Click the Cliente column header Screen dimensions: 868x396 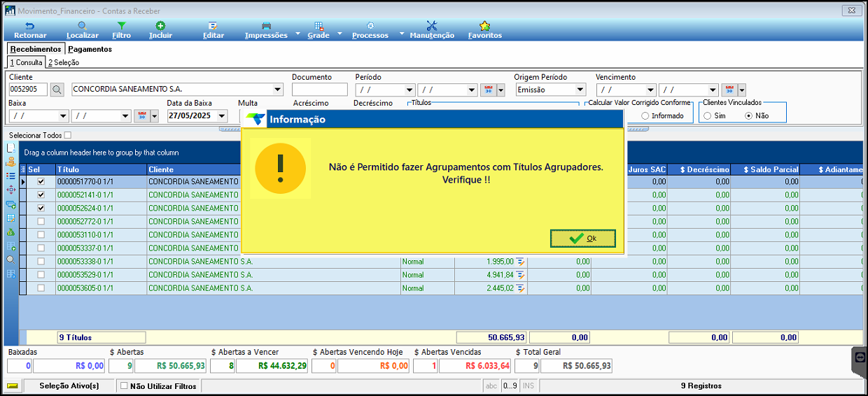[x=194, y=169]
